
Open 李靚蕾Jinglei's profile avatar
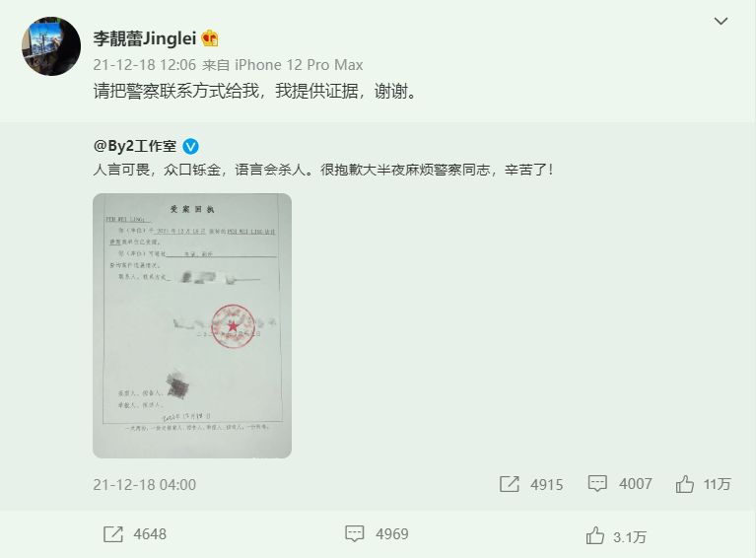pos(51,46)
